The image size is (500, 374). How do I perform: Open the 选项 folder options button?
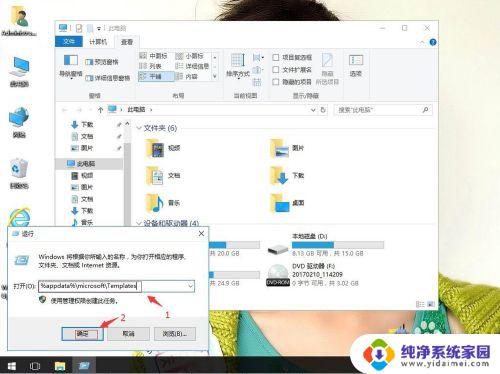point(356,66)
